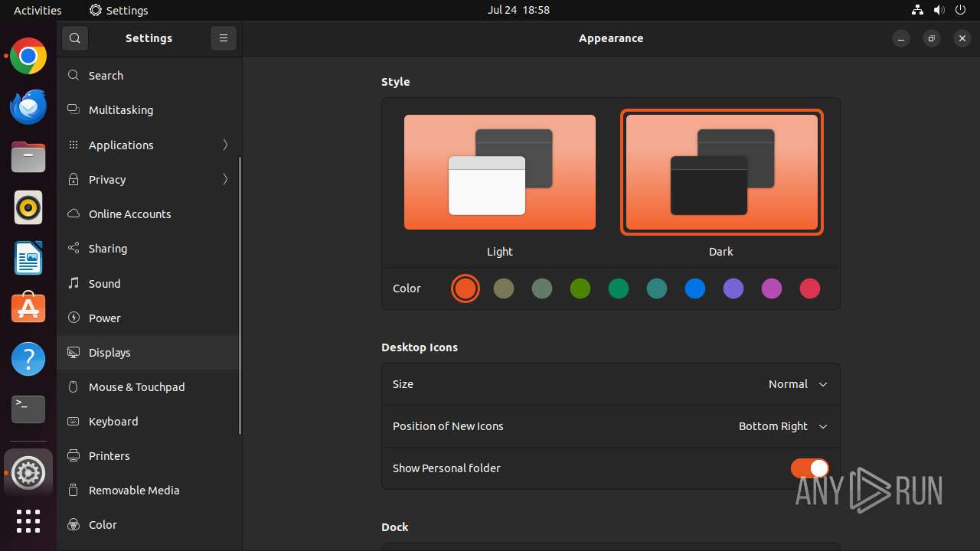Click the Multitasking icon in sidebar
Viewport: 980px width, 551px height.
(73, 110)
